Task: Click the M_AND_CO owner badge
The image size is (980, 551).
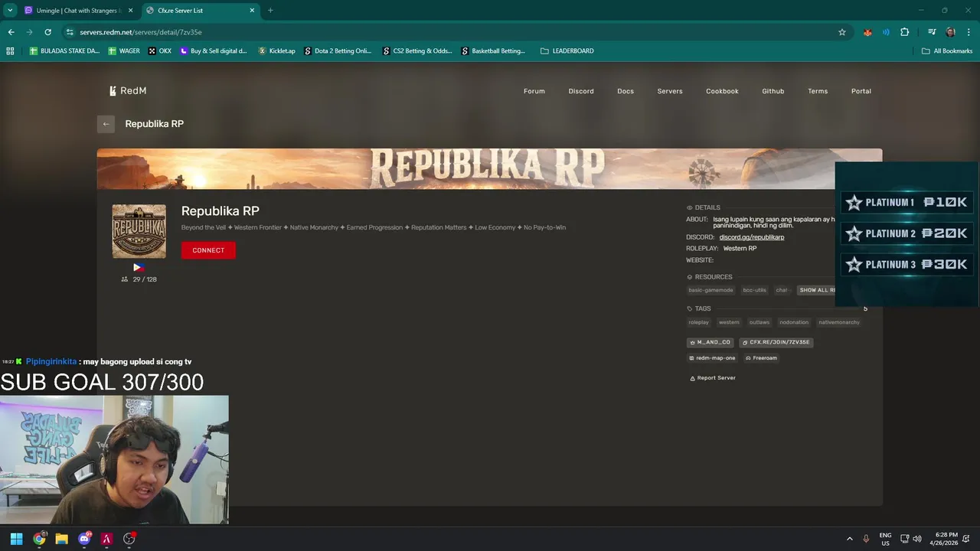Action: pyautogui.click(x=710, y=342)
